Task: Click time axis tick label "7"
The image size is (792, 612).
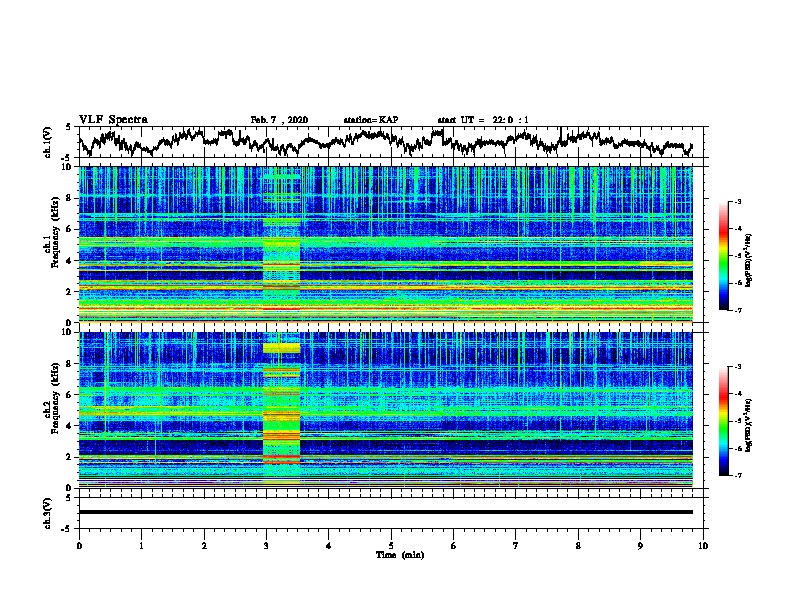Action: coord(516,546)
